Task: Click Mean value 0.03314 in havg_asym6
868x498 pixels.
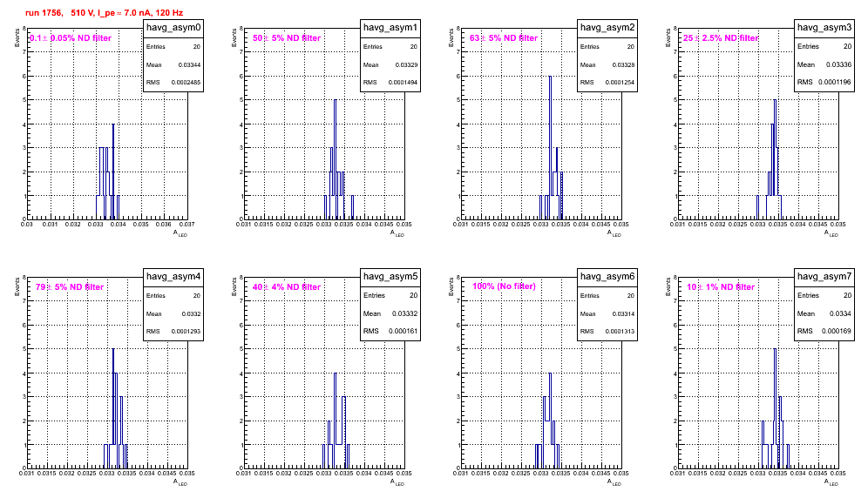Action: point(623,313)
